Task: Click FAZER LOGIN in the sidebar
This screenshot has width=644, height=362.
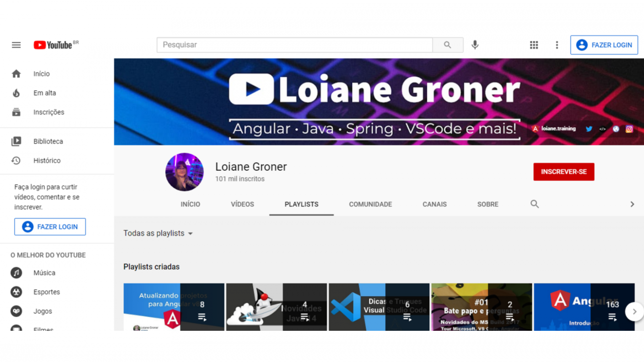Action: coord(50,227)
